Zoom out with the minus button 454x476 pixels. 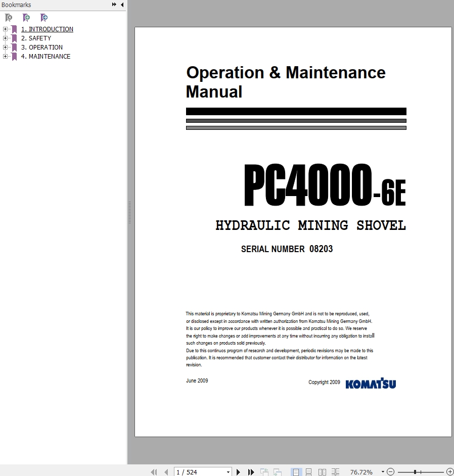tap(390, 472)
